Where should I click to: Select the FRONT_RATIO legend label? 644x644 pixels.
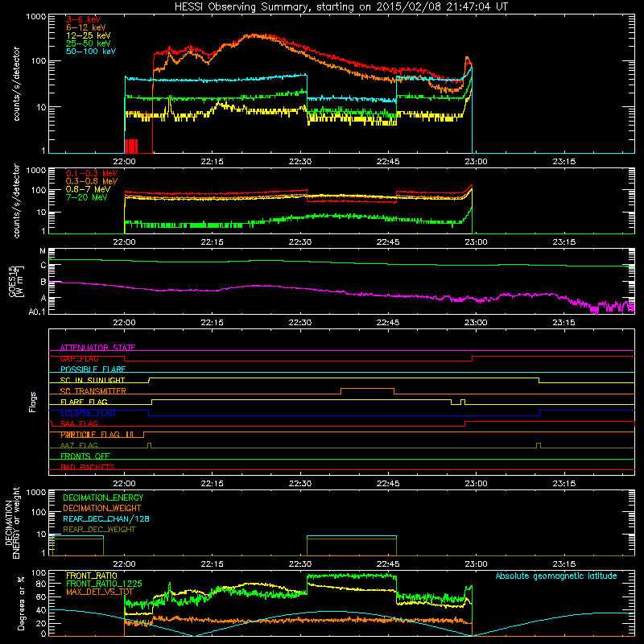point(92,576)
